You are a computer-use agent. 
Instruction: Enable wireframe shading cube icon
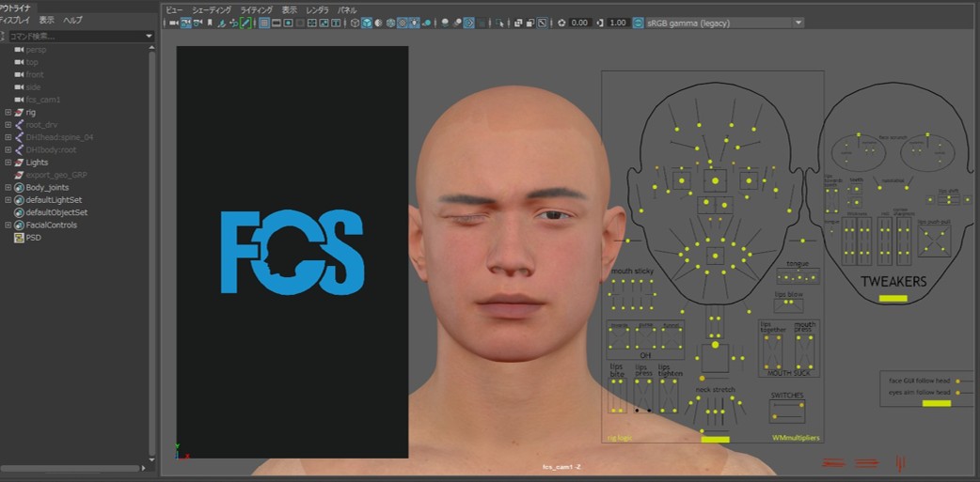pos(356,23)
